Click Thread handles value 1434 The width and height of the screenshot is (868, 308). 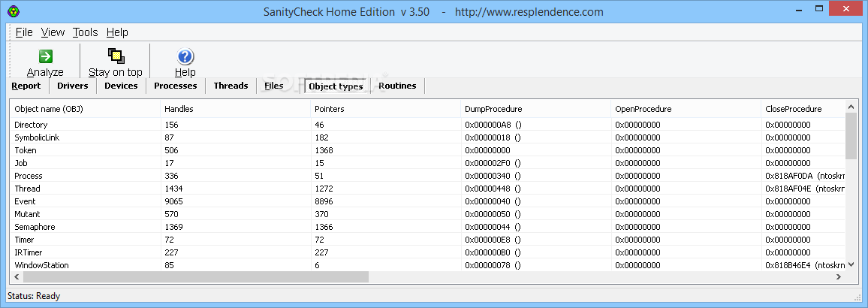coord(173,189)
